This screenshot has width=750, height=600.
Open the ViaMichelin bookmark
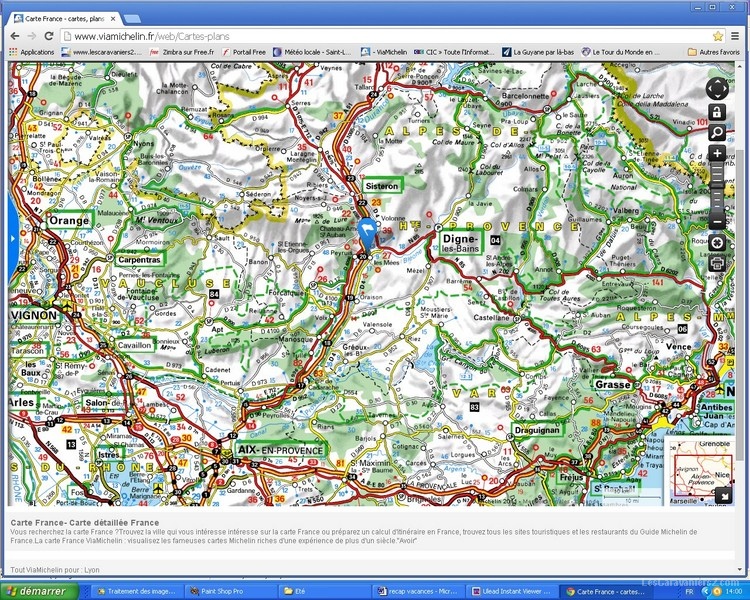click(x=384, y=52)
